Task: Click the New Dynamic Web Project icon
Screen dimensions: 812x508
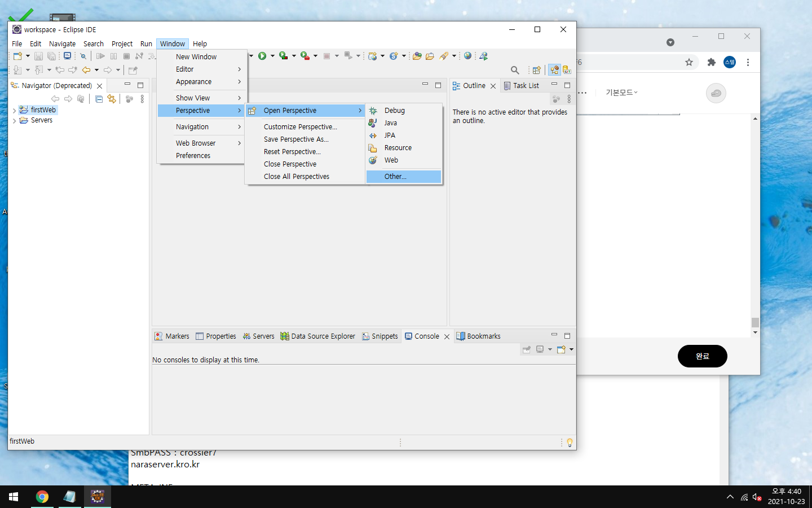Action: 372,56
